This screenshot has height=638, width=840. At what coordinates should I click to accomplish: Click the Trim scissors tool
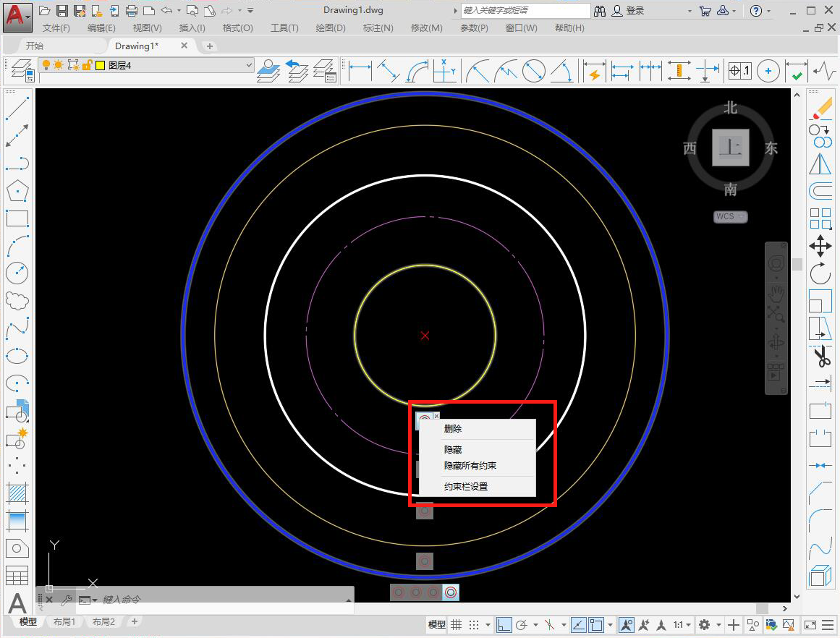point(820,356)
